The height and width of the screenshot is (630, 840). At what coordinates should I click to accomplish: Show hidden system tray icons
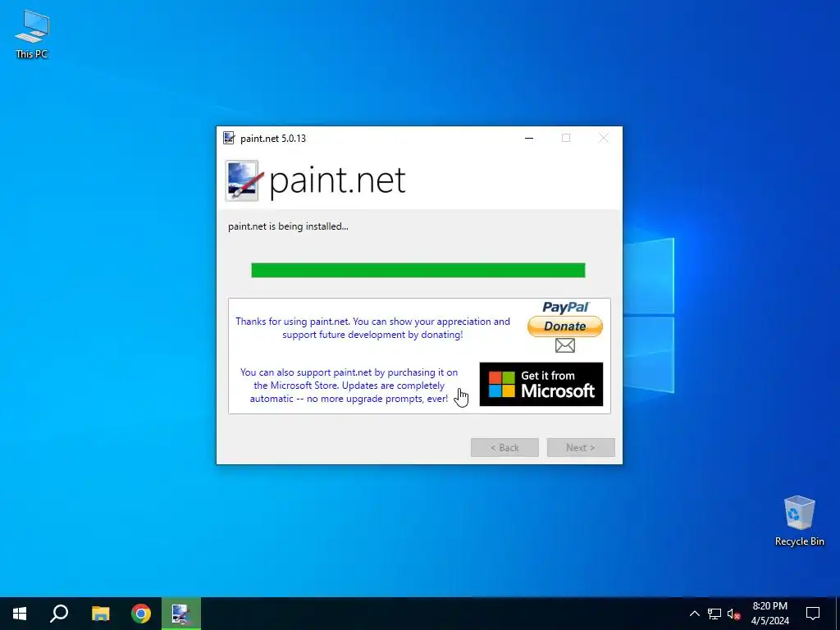click(x=694, y=614)
